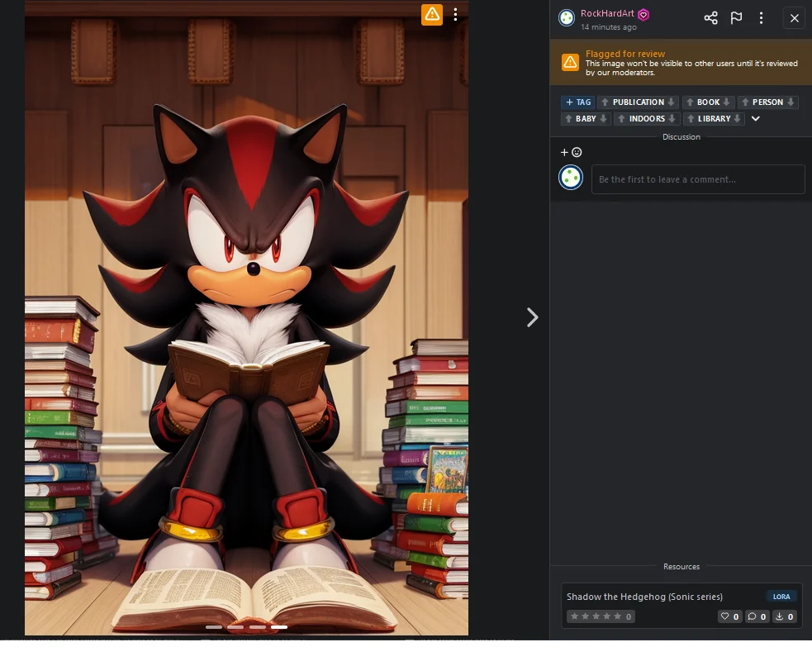Open the three-dot menu on the image

coord(455,15)
